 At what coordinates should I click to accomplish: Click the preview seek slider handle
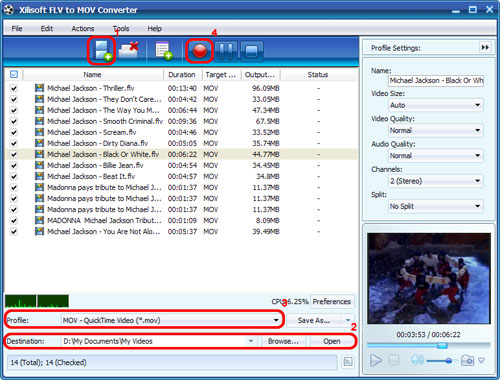[x=442, y=345]
